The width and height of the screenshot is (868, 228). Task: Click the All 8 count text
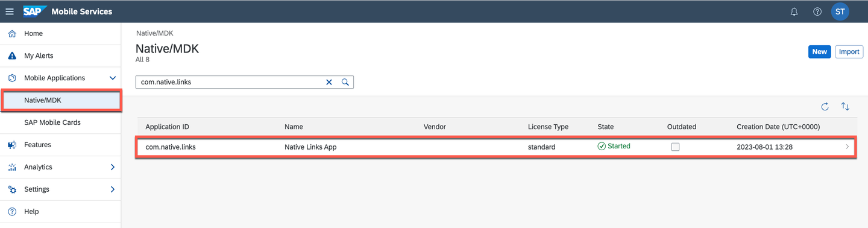tap(142, 60)
